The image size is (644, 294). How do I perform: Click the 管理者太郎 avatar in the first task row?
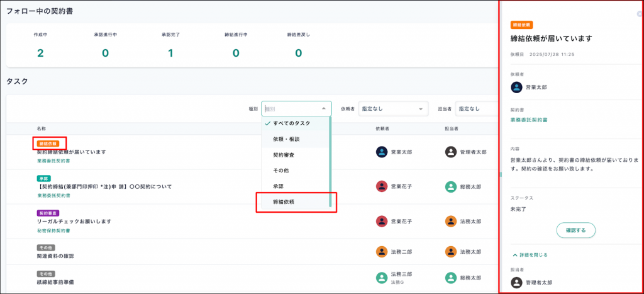450,152
